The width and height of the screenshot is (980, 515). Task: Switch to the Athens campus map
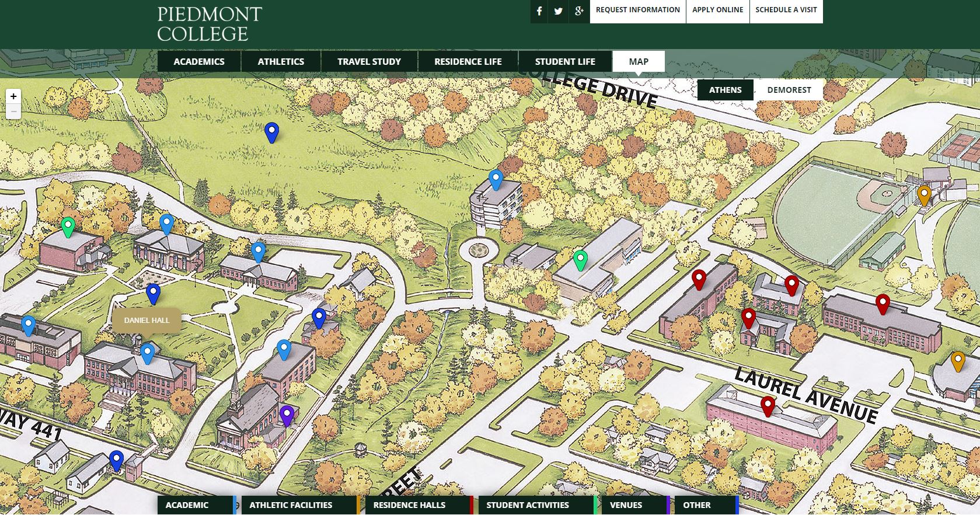point(726,90)
